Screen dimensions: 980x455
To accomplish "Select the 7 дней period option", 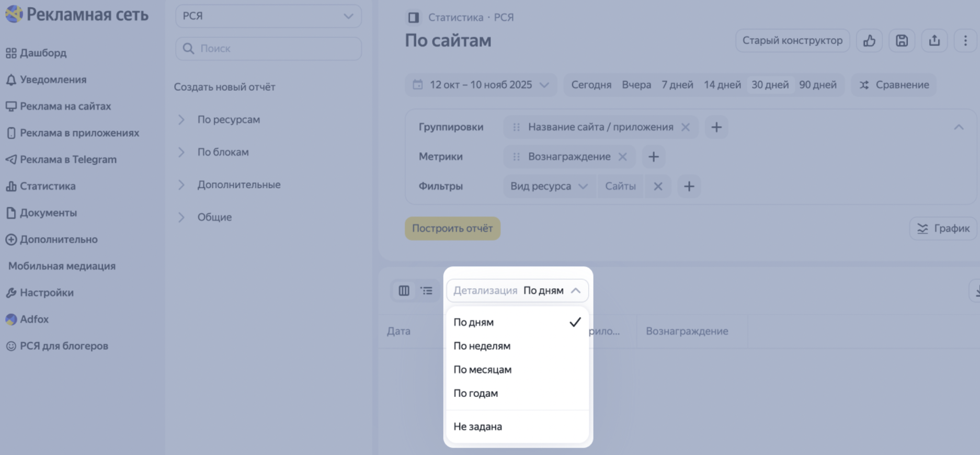I will coord(677,85).
